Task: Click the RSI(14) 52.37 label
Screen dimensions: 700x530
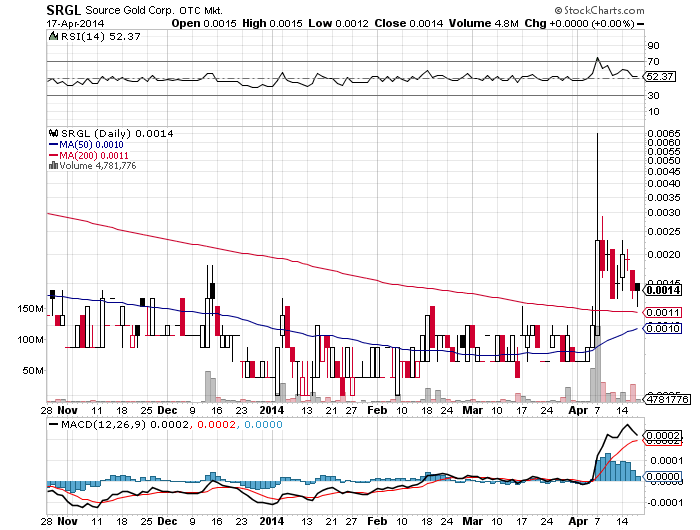Action: (100, 37)
